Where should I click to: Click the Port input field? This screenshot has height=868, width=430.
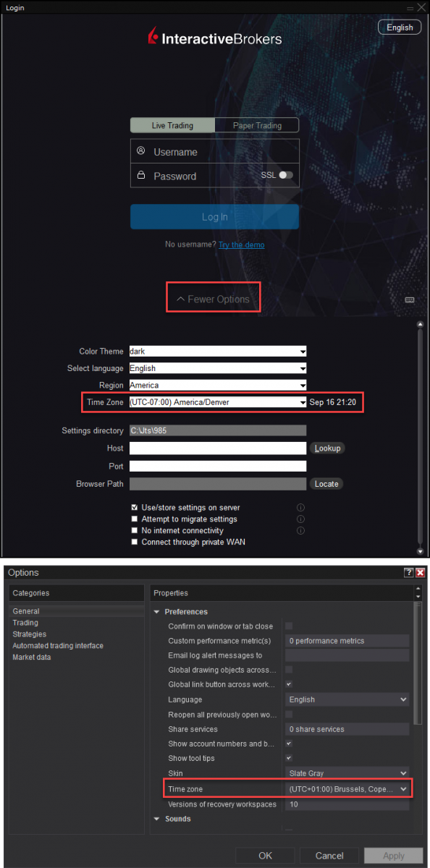pos(218,466)
